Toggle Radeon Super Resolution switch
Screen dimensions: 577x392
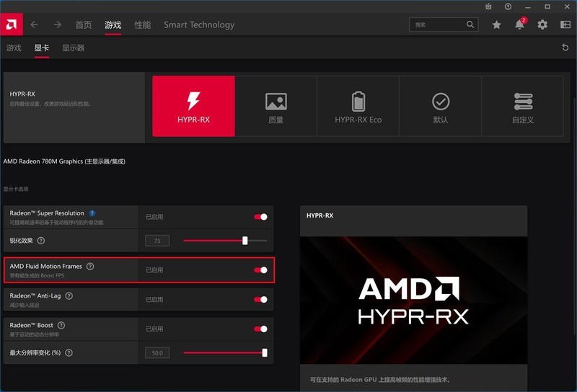click(260, 217)
